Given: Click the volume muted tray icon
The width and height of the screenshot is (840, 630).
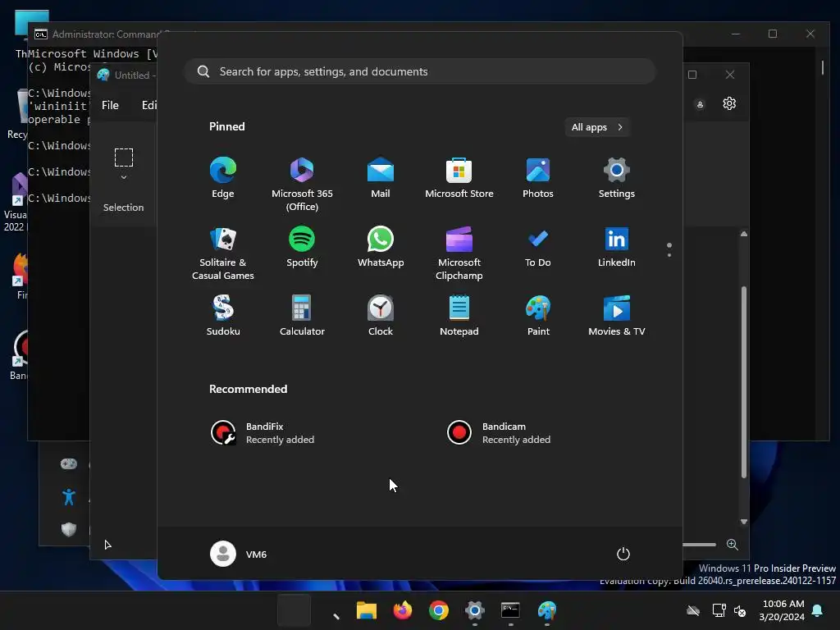Looking at the screenshot, I should tap(740, 610).
